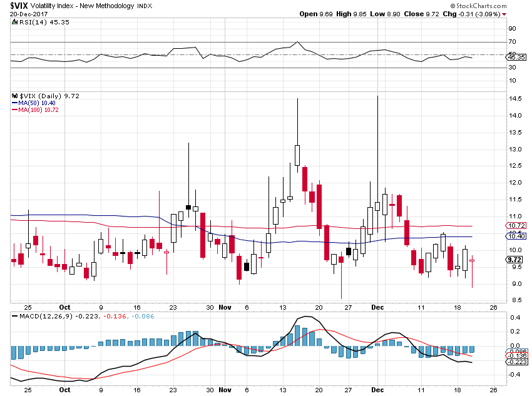This screenshot has height=396, width=532.
Task: Click the $VIX ticker symbol title
Action: point(19,6)
